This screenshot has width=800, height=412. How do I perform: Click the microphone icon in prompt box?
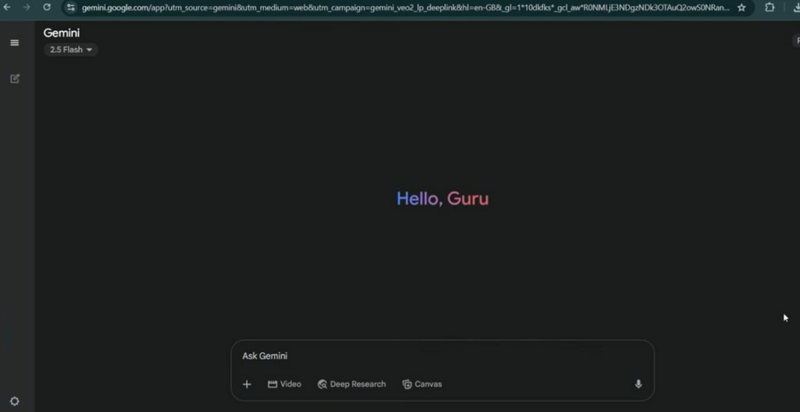tap(638, 384)
